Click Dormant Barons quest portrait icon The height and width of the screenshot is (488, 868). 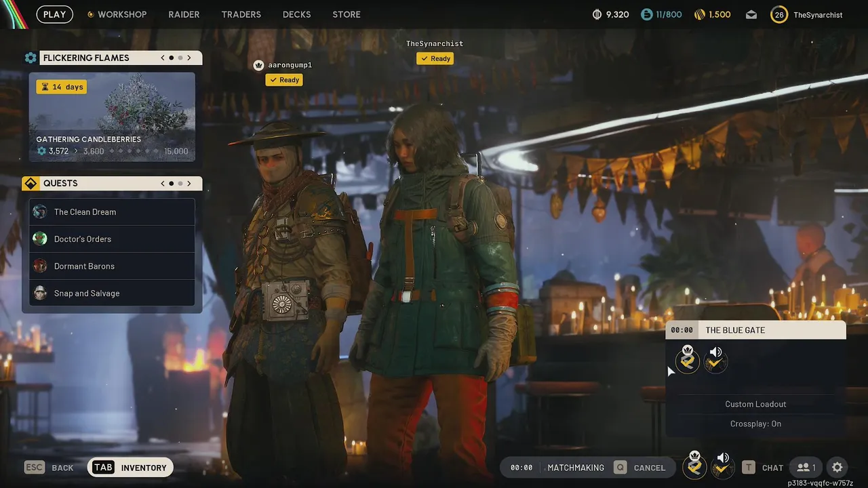pyautogui.click(x=40, y=266)
